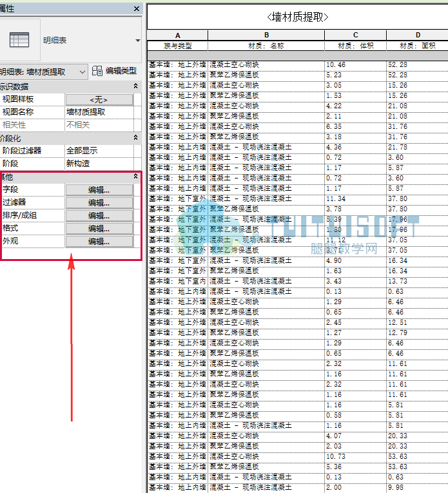Viewport: 448px width, 493px height.
Task: Click the schedule title <墙材质提取>
Action: pos(297,17)
